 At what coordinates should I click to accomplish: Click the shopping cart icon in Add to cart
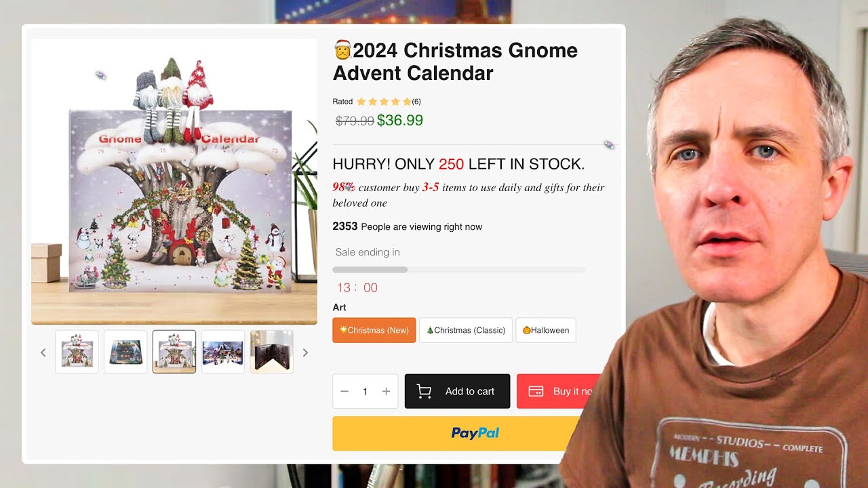point(424,391)
